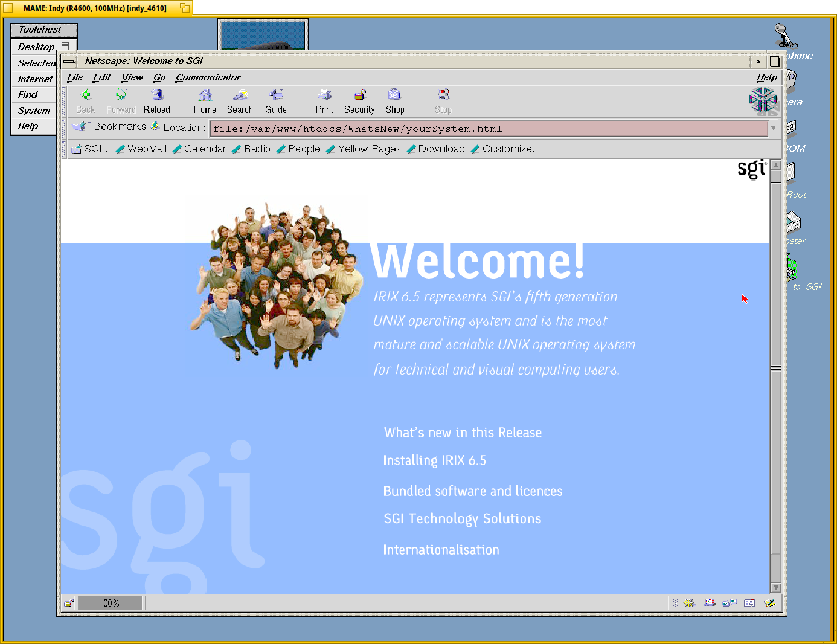837x644 pixels.
Task: Open the Bookmarks quickfile menu
Action: [109, 126]
